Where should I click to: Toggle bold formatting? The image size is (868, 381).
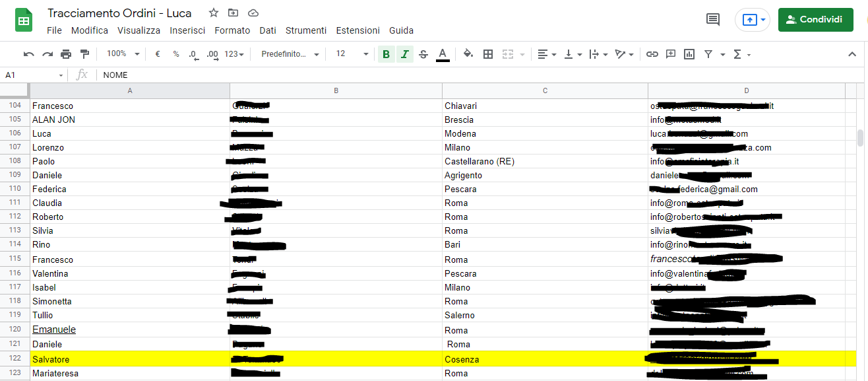[x=386, y=54]
